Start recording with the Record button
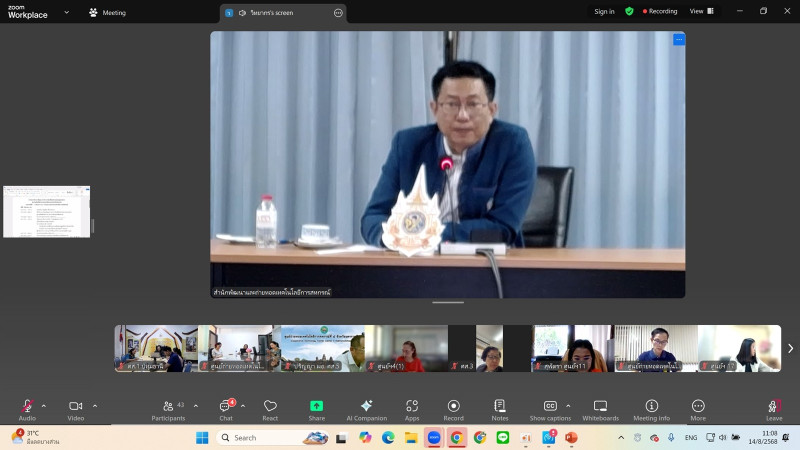 [453, 408]
